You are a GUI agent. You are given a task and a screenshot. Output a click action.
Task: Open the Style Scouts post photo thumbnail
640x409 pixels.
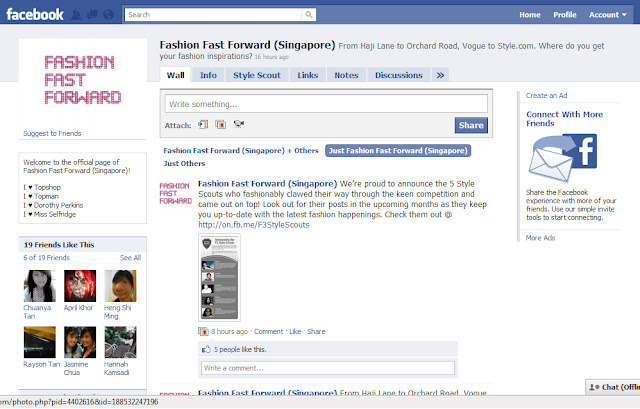click(220, 278)
